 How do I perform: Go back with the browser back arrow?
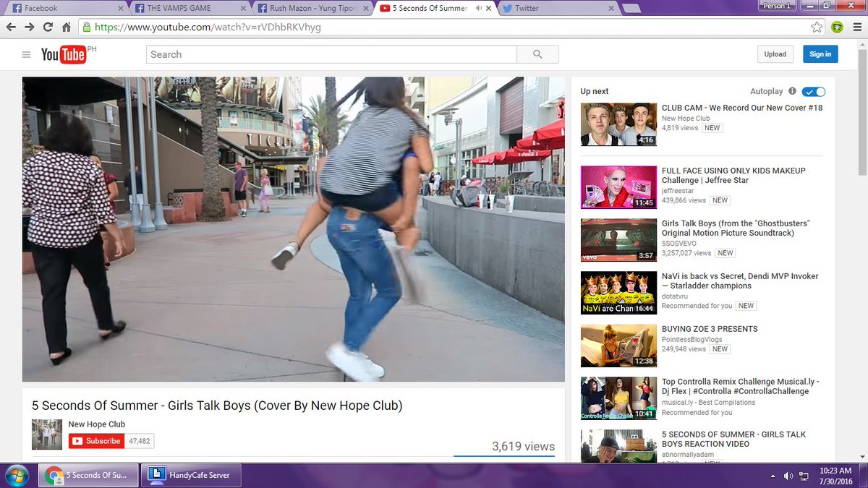pos(11,27)
